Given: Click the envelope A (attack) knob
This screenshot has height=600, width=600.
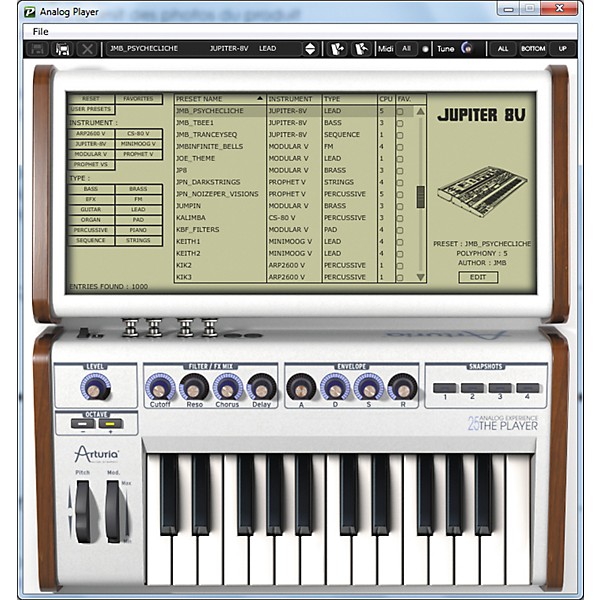Looking at the screenshot, I should click(301, 388).
